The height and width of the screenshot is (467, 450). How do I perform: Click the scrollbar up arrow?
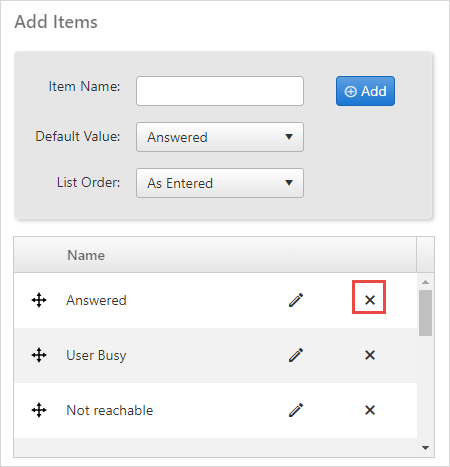[425, 282]
